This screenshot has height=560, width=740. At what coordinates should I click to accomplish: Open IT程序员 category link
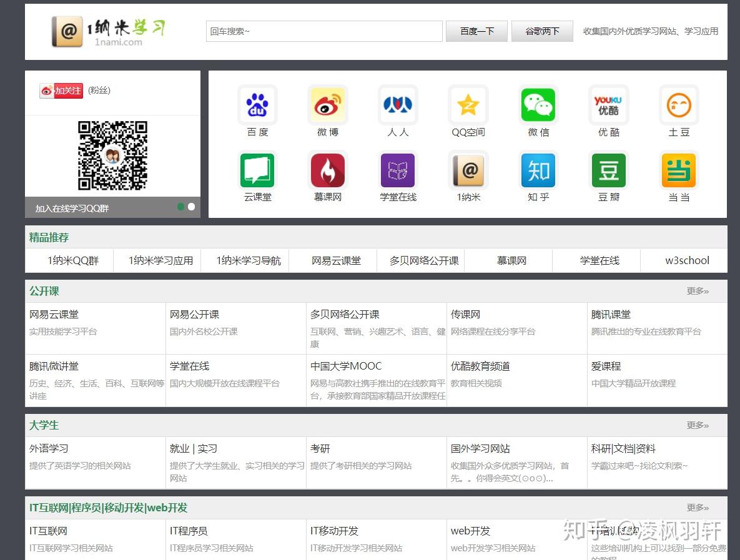pyautogui.click(x=189, y=531)
